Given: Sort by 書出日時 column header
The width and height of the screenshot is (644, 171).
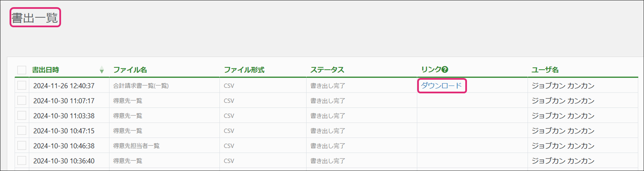Looking at the screenshot, I should 45,70.
